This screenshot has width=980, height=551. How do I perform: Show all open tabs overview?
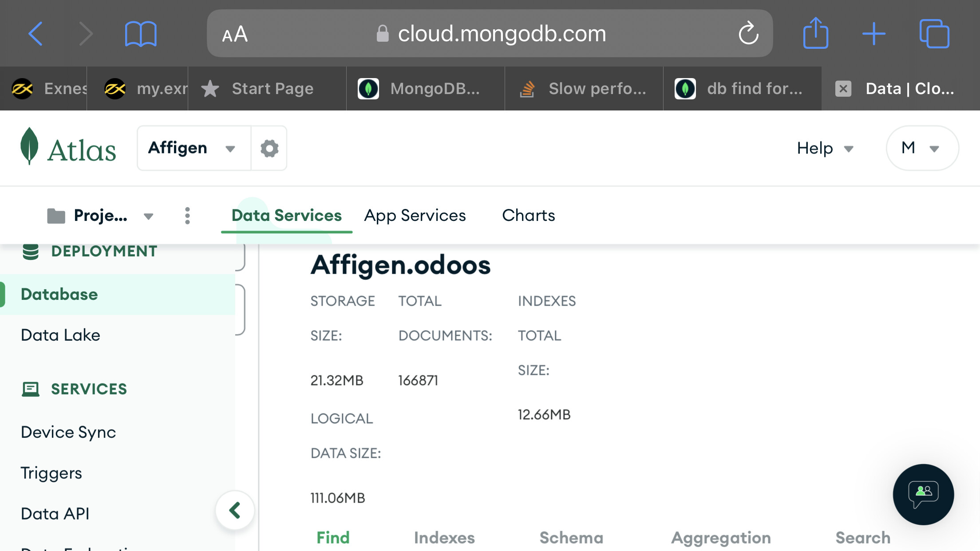934,34
